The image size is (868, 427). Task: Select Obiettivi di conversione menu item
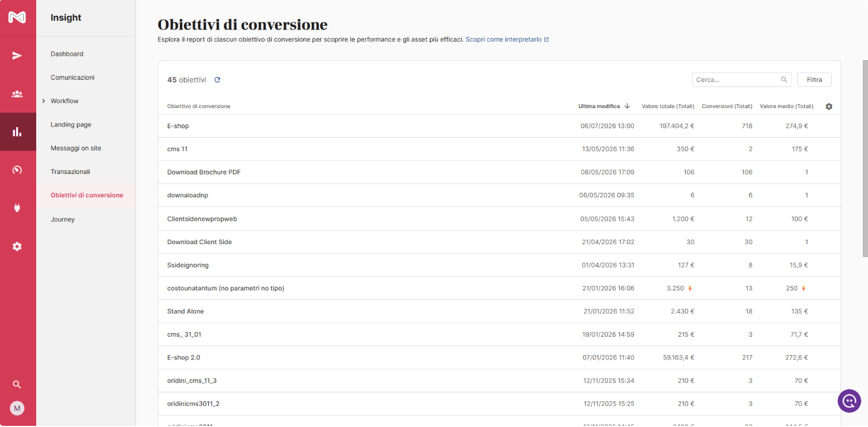87,195
